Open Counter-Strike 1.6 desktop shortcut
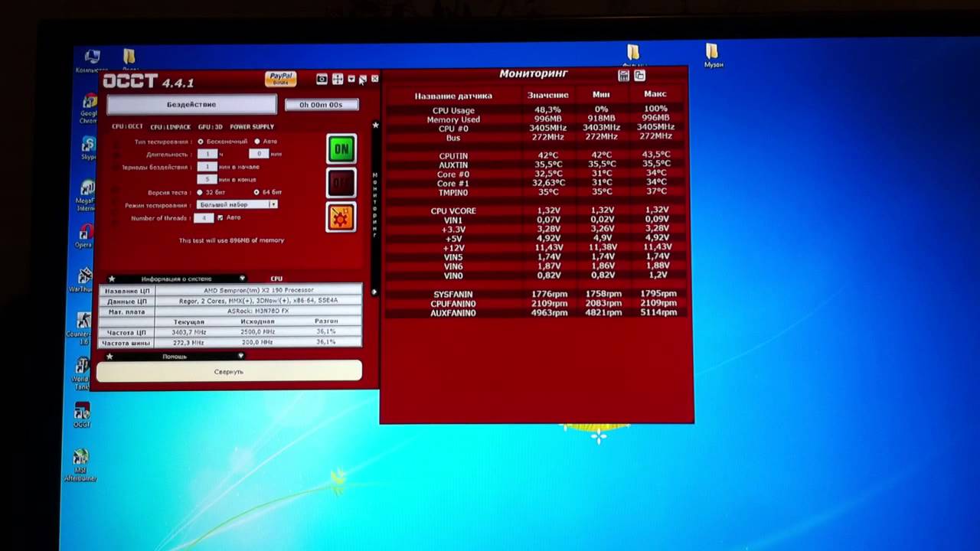980x551 pixels. pyautogui.click(x=82, y=328)
